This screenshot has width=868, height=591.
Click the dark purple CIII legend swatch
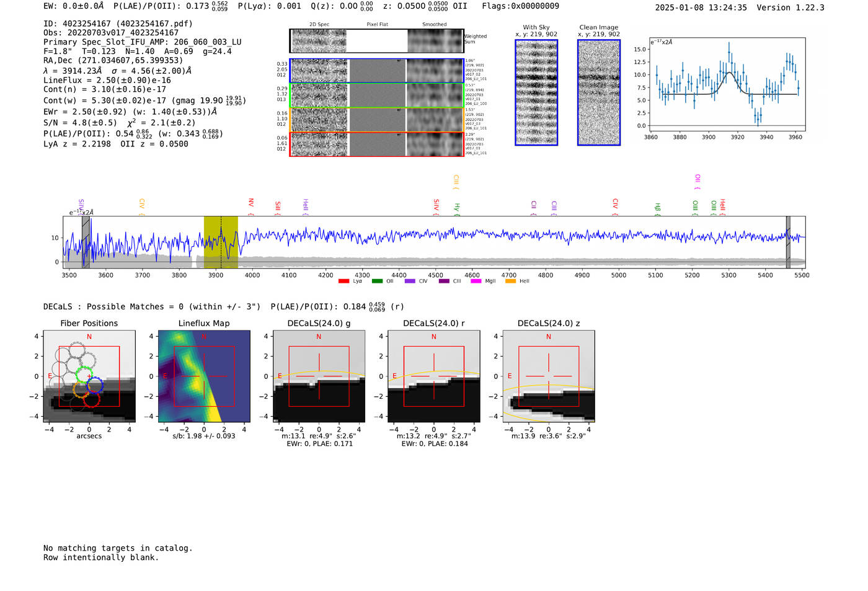point(444,282)
